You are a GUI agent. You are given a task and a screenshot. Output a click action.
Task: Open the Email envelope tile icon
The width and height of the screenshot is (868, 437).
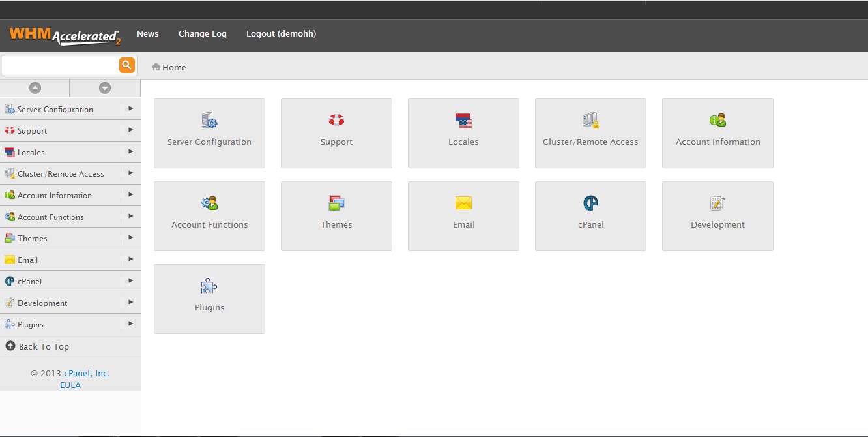click(463, 203)
